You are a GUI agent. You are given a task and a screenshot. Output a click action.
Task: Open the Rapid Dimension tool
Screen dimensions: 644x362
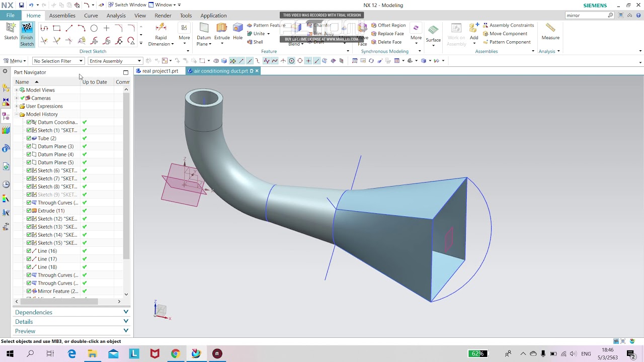tap(161, 35)
